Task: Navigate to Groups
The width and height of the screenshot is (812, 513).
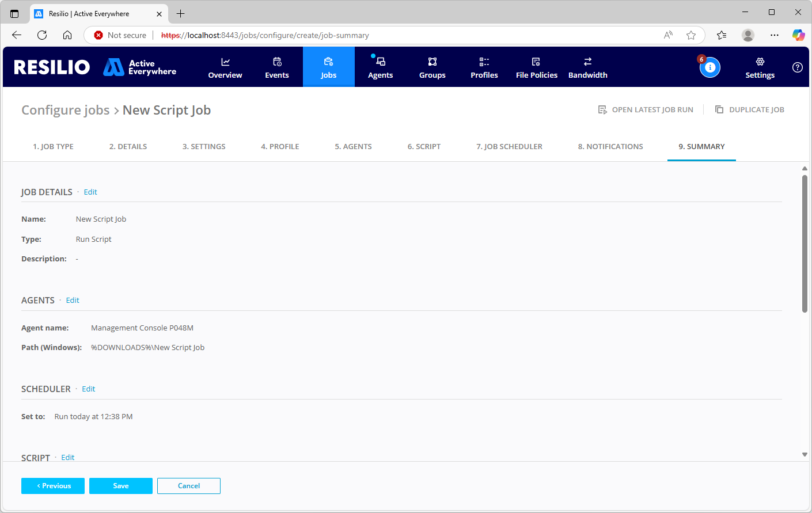Action: coord(432,67)
